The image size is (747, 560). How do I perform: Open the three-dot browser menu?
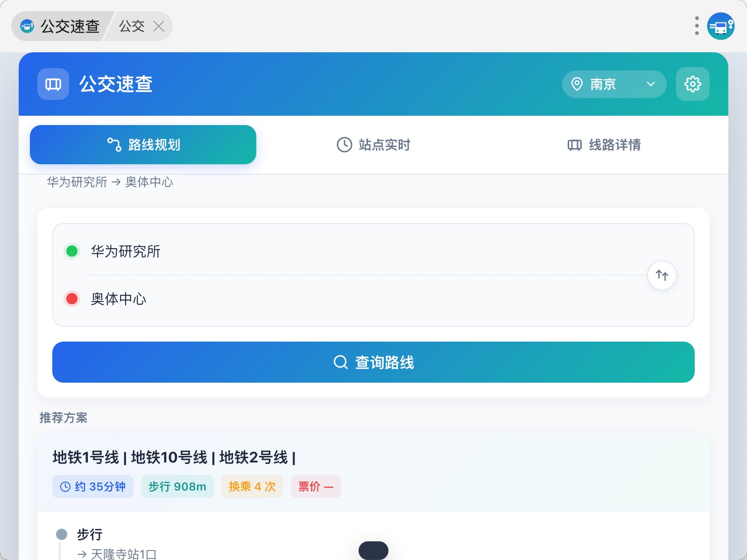(x=697, y=26)
